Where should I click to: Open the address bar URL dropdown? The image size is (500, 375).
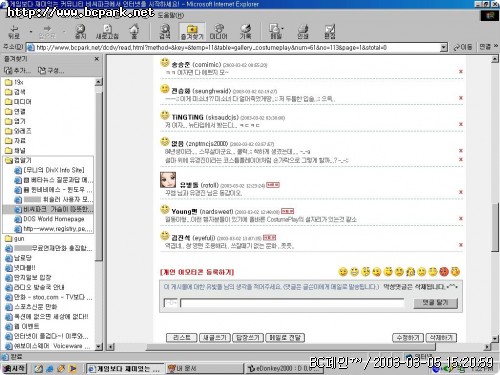click(x=443, y=48)
